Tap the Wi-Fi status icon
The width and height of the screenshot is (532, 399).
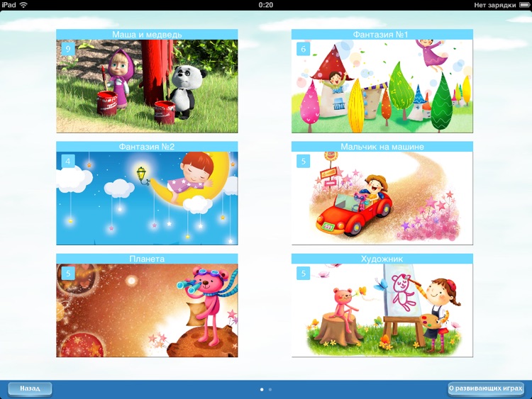tap(23, 5)
